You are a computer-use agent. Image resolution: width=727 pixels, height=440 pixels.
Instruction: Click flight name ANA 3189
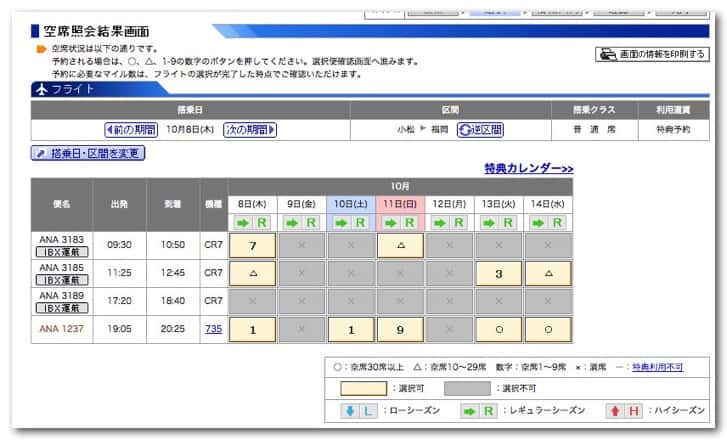click(x=62, y=295)
